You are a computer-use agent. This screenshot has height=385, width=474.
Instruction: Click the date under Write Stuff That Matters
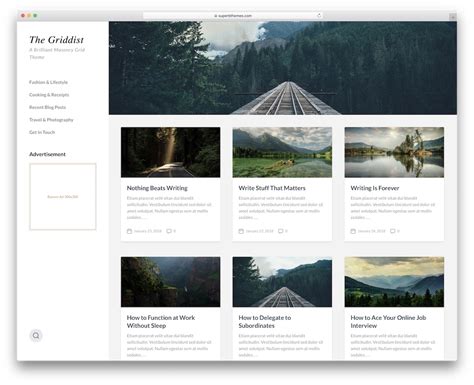click(x=259, y=231)
